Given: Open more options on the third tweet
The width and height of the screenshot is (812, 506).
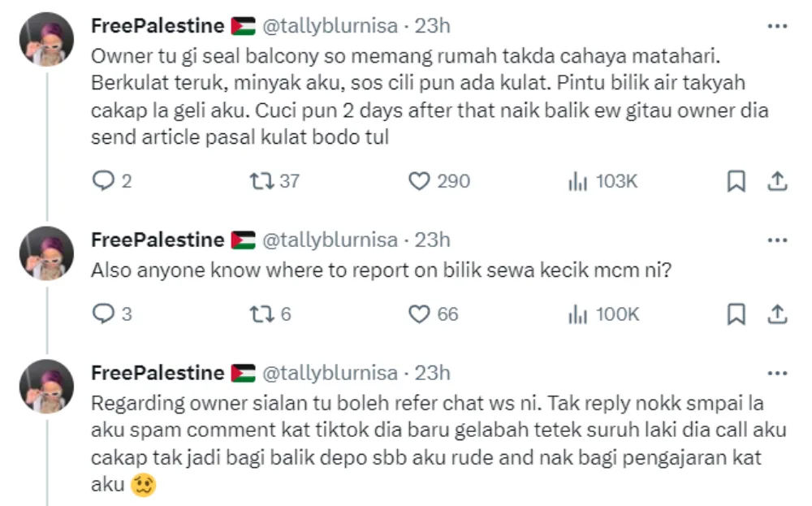Looking at the screenshot, I should (x=777, y=374).
